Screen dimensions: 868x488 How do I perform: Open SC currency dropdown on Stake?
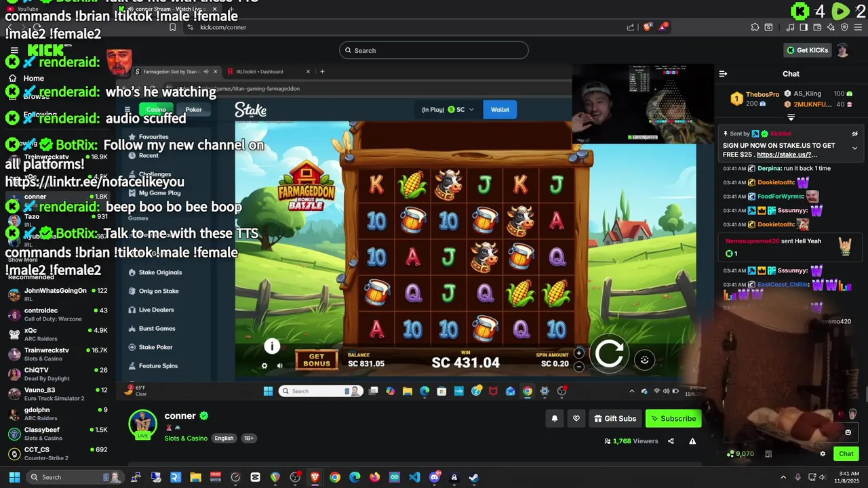point(448,110)
